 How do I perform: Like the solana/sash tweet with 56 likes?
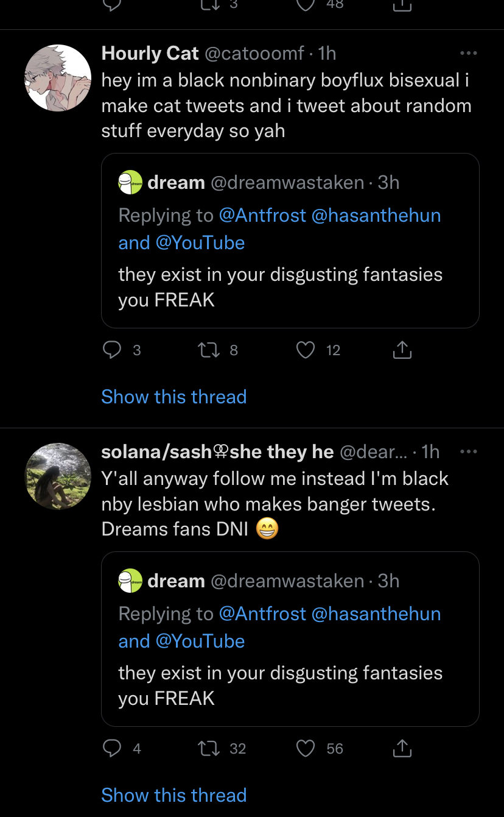(x=306, y=748)
